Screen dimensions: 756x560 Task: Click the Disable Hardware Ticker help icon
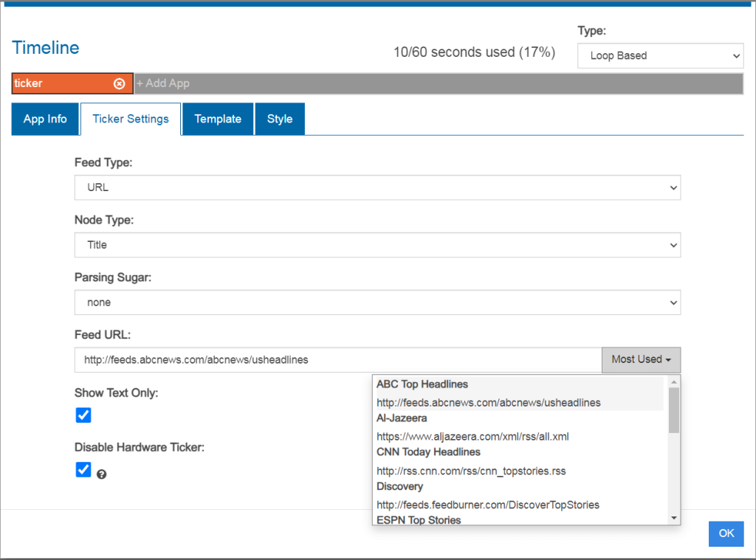[x=102, y=474]
